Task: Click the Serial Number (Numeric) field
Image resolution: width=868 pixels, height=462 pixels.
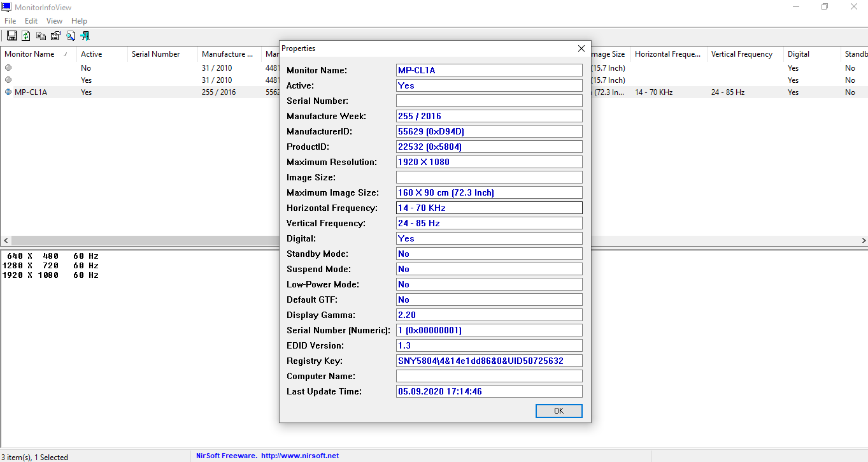Action: click(489, 330)
